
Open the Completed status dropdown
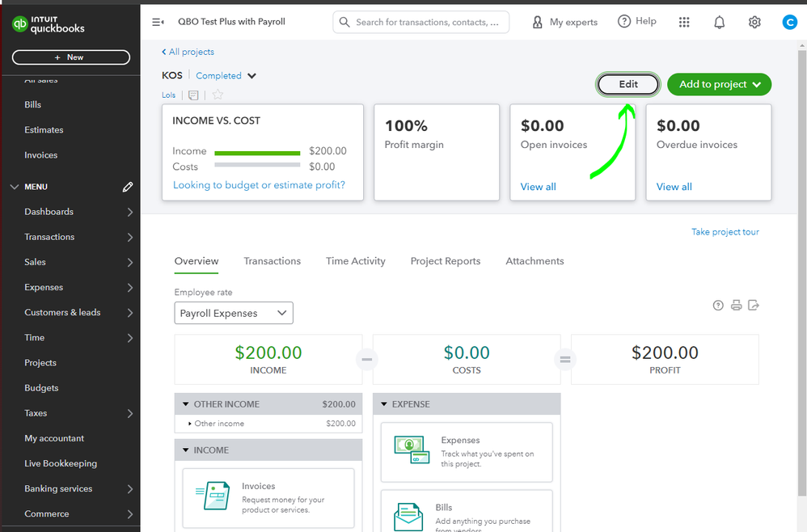pyautogui.click(x=251, y=76)
